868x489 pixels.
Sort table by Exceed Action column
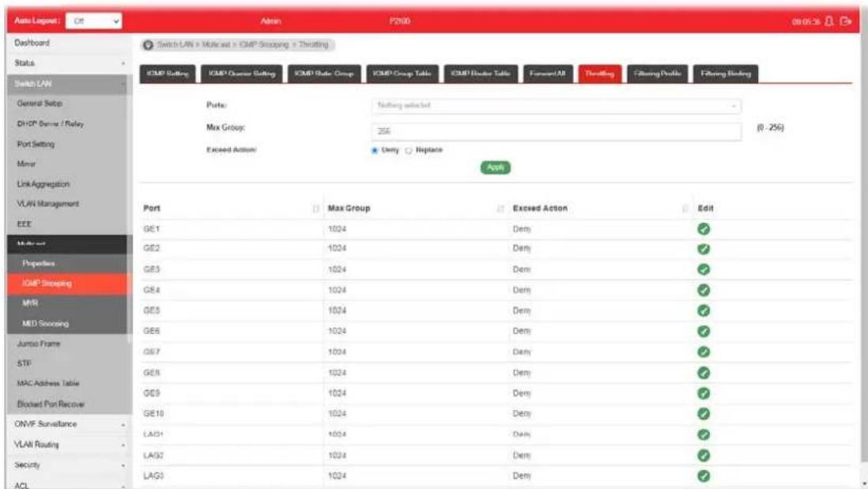[685, 208]
